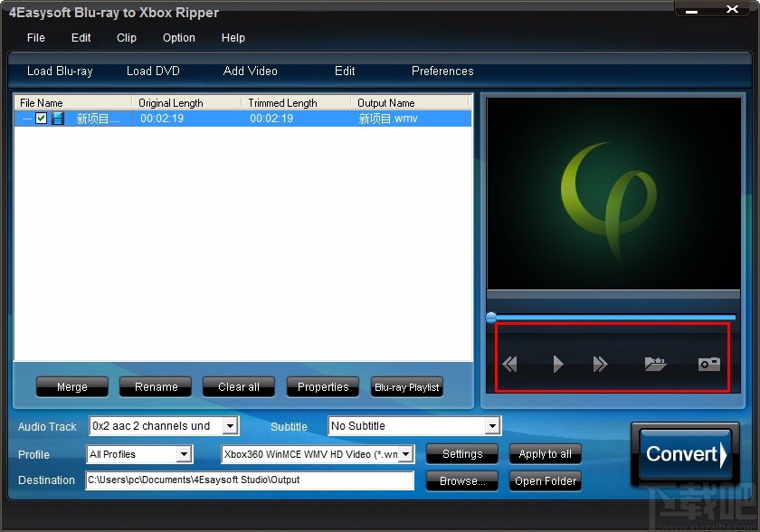Image resolution: width=760 pixels, height=532 pixels.
Task: Take a snapshot with the camera icon
Action: click(709, 363)
